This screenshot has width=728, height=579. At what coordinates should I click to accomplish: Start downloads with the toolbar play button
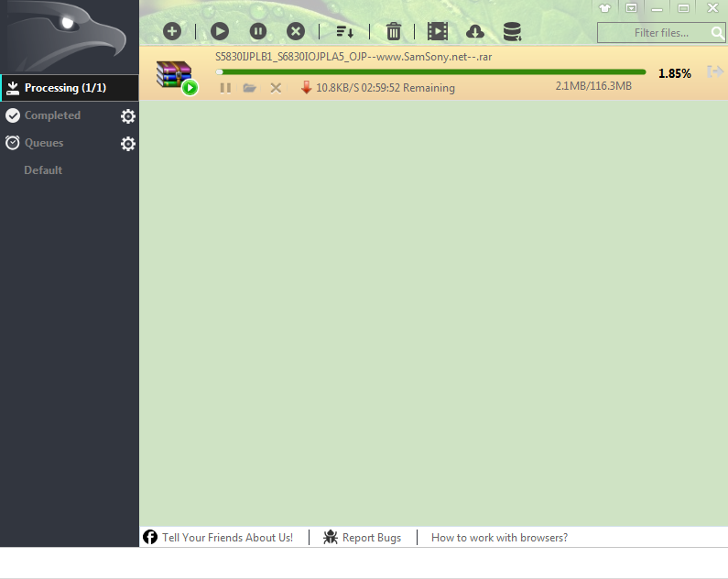click(220, 31)
